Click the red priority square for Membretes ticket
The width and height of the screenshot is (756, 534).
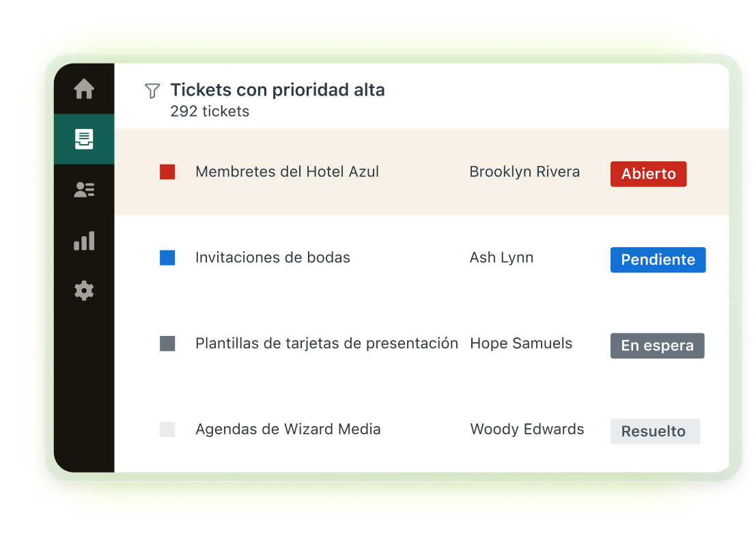point(167,171)
